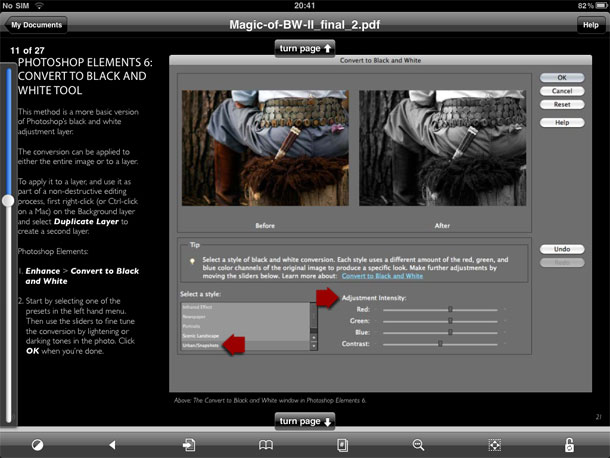
Task: Select Infrared Effect style
Action: click(x=245, y=307)
